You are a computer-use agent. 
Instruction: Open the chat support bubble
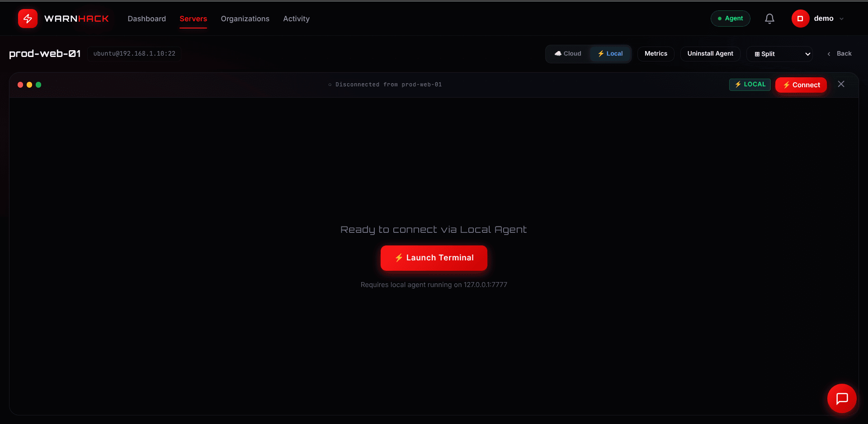[842, 398]
